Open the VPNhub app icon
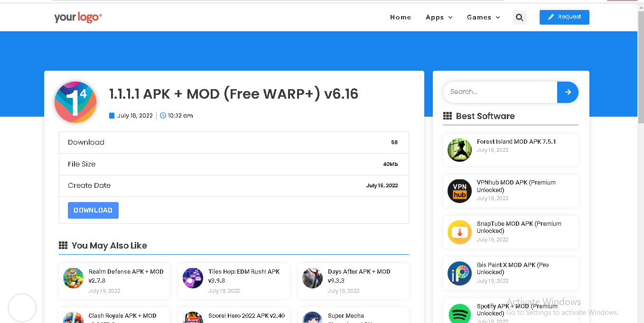644x323 pixels. tap(459, 191)
